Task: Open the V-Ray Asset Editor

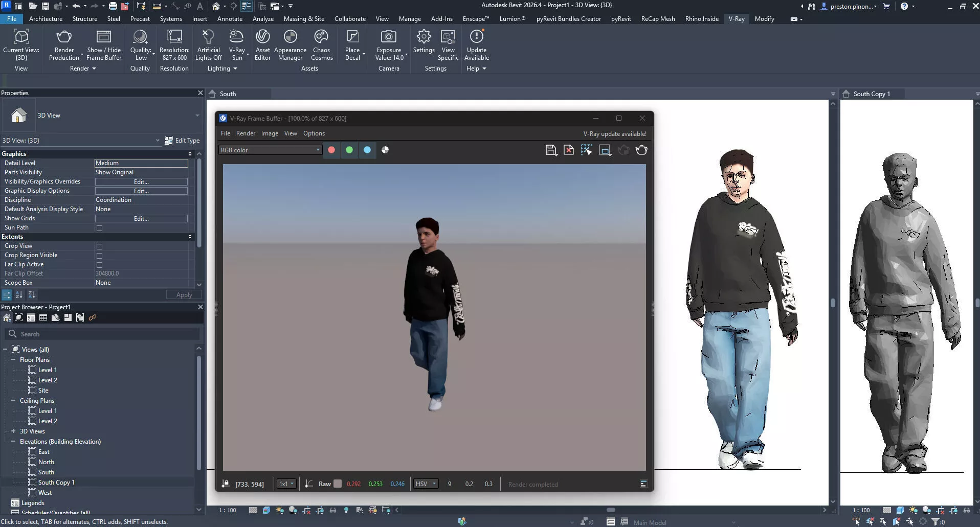Action: 262,37
